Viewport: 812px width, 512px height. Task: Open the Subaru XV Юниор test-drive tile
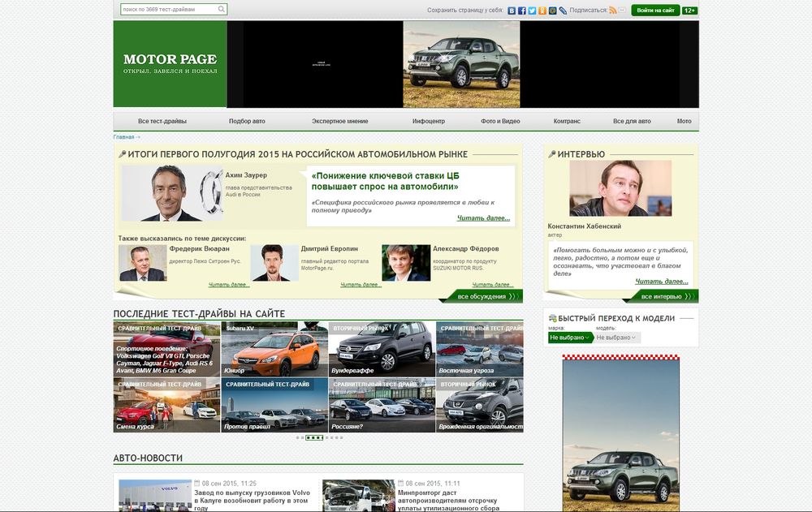(274, 349)
